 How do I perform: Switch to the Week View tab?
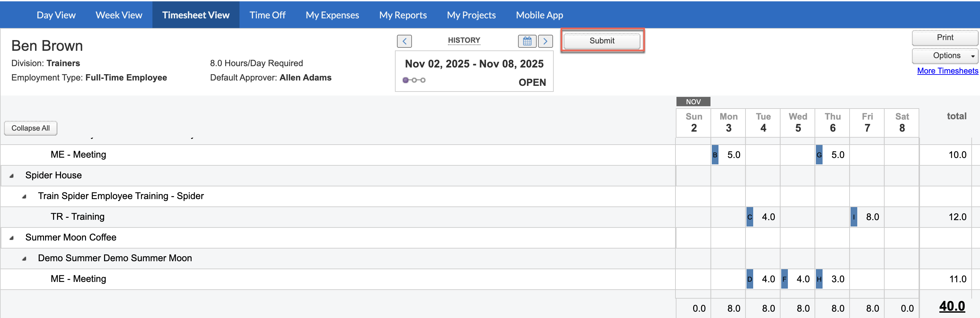pyautogui.click(x=119, y=15)
